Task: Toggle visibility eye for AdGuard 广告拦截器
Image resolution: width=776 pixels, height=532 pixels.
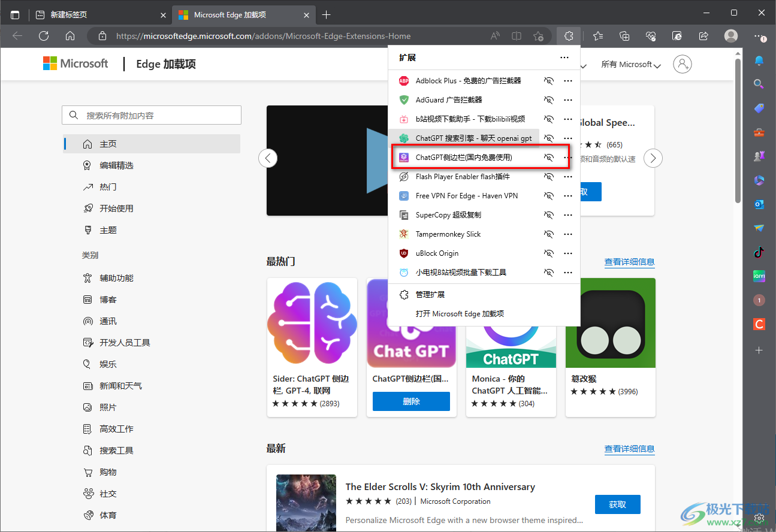Action: 548,100
